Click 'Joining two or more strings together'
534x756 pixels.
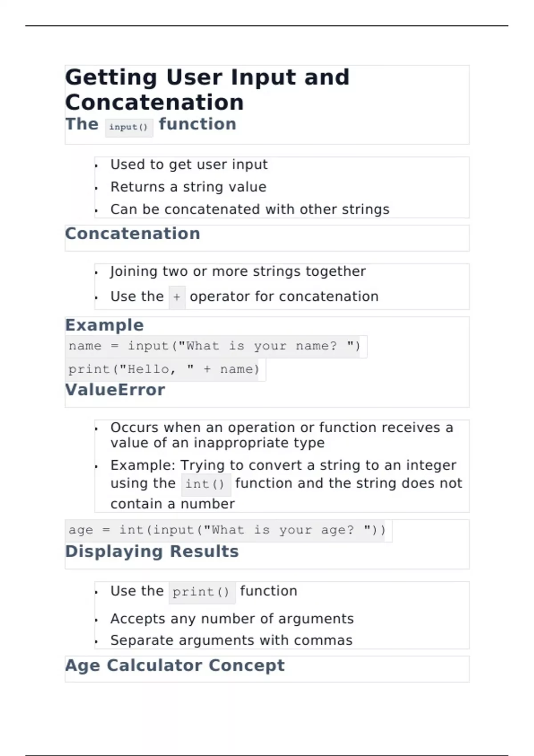click(x=238, y=271)
